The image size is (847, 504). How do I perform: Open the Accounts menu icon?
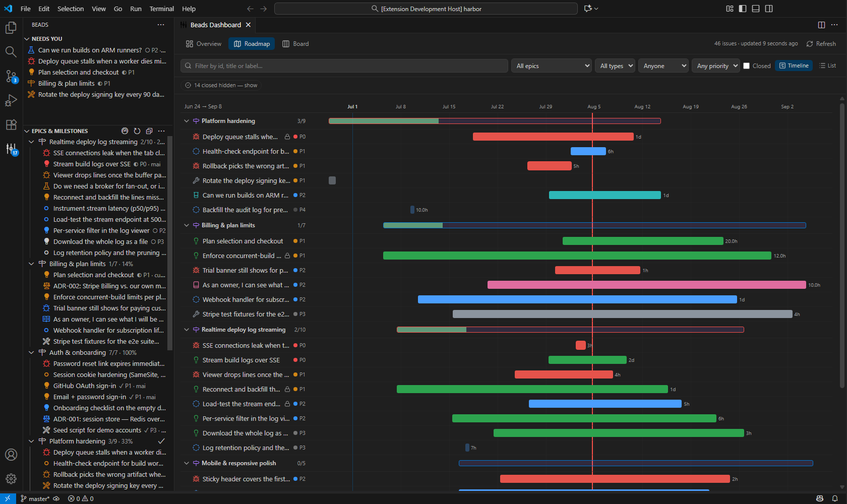coord(11,455)
